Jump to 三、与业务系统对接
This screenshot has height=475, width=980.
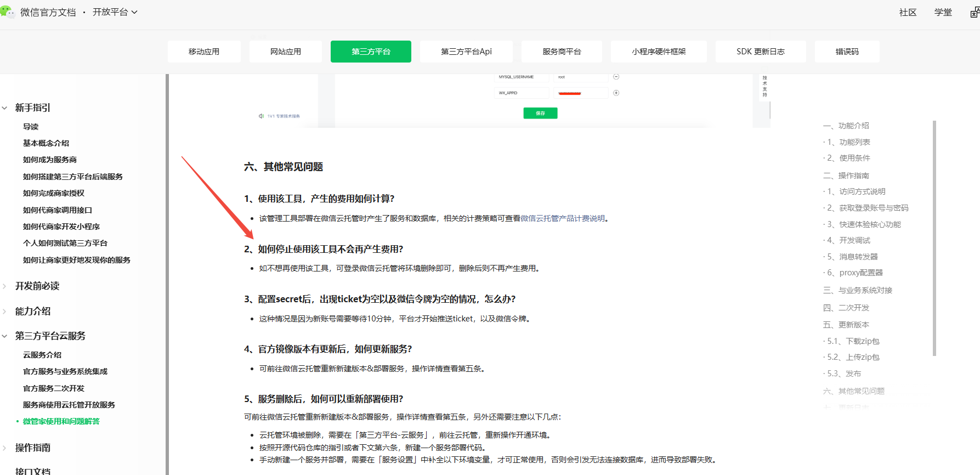coord(857,290)
